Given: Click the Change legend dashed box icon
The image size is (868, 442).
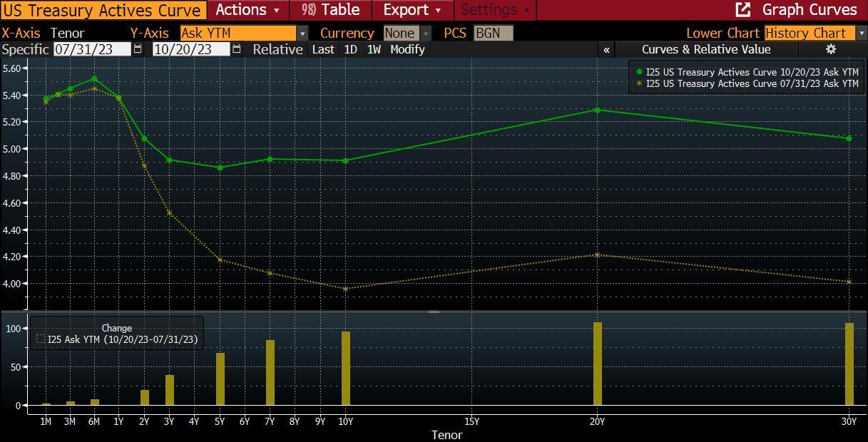Looking at the screenshot, I should (41, 340).
